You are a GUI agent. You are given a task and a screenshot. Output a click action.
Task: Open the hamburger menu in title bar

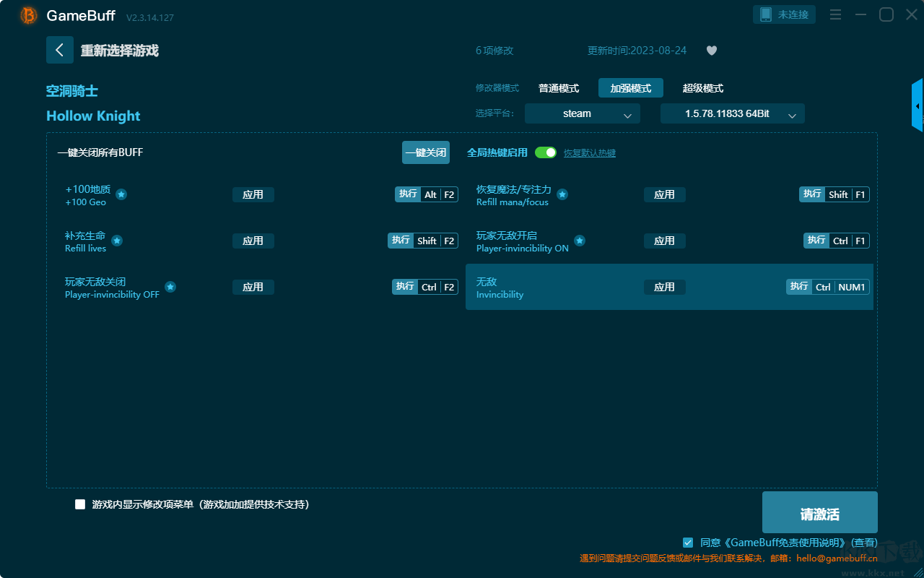835,14
